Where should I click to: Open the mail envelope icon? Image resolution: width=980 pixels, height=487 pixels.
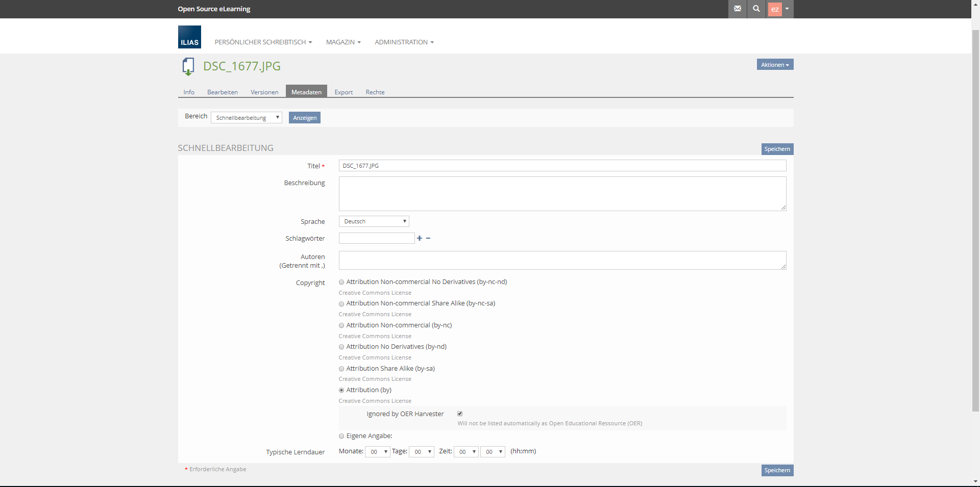(x=737, y=9)
